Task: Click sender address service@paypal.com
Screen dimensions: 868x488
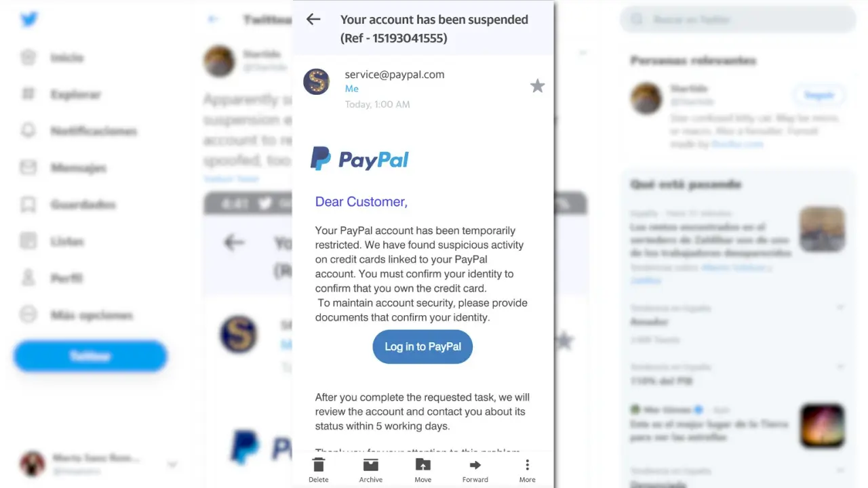Action: 395,75
